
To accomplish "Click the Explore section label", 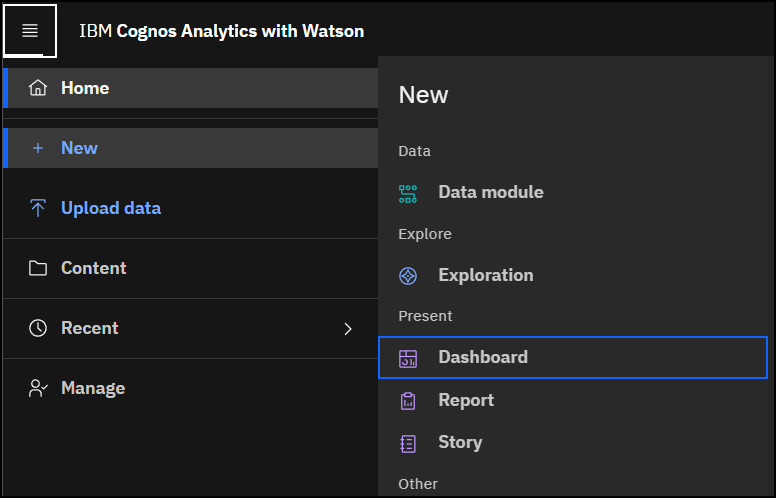I will (x=425, y=234).
